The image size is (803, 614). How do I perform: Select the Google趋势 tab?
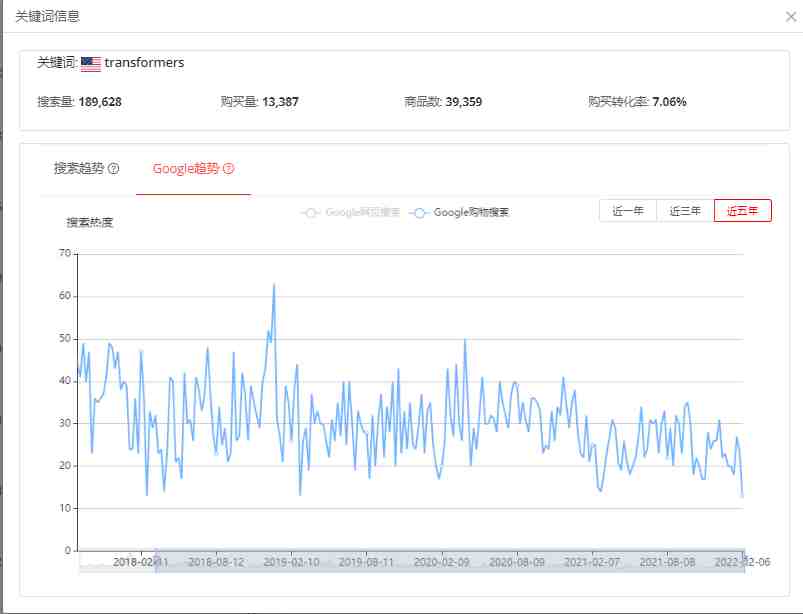click(x=186, y=168)
